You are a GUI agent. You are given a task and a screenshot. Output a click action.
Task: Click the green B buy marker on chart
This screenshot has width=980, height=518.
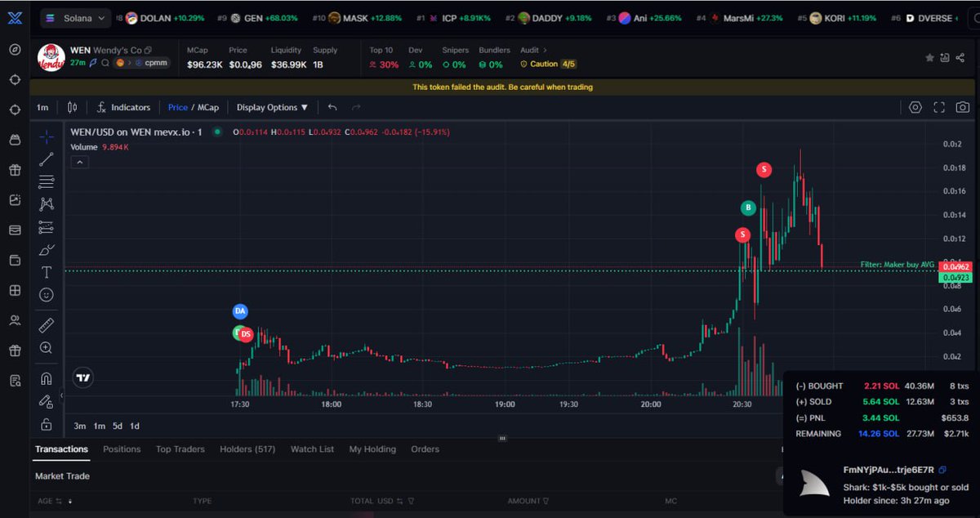point(747,208)
